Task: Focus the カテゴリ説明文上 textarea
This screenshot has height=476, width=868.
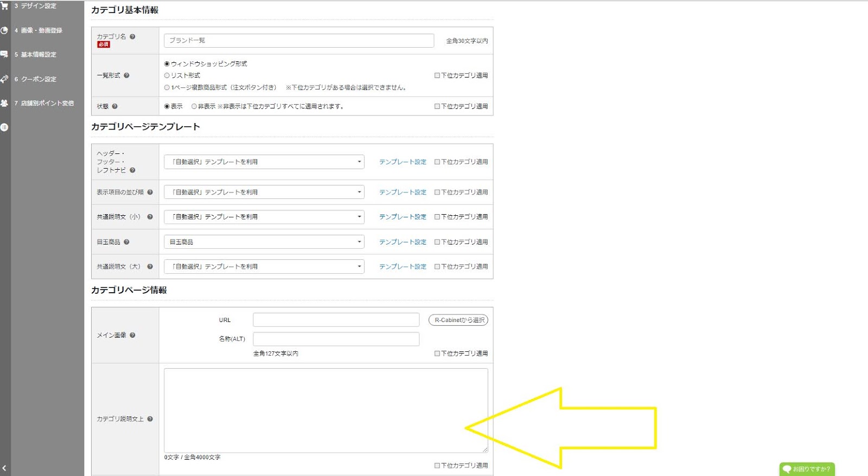Action: 326,410
